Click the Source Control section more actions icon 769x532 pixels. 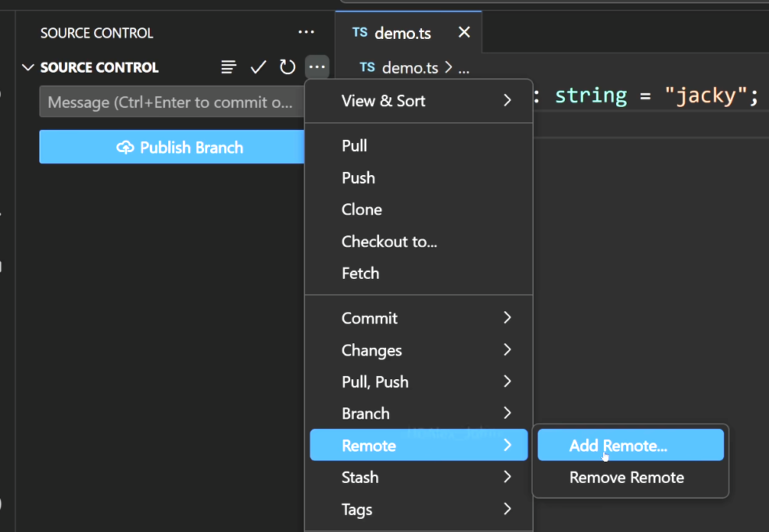point(317,67)
